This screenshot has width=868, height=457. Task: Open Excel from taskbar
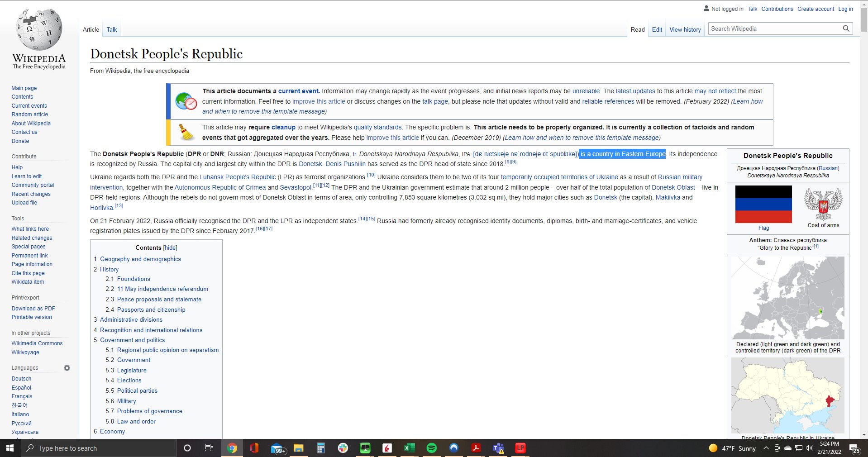(x=409, y=448)
